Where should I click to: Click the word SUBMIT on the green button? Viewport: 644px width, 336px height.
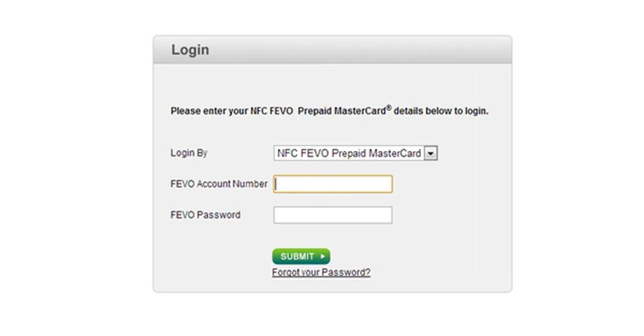click(297, 257)
